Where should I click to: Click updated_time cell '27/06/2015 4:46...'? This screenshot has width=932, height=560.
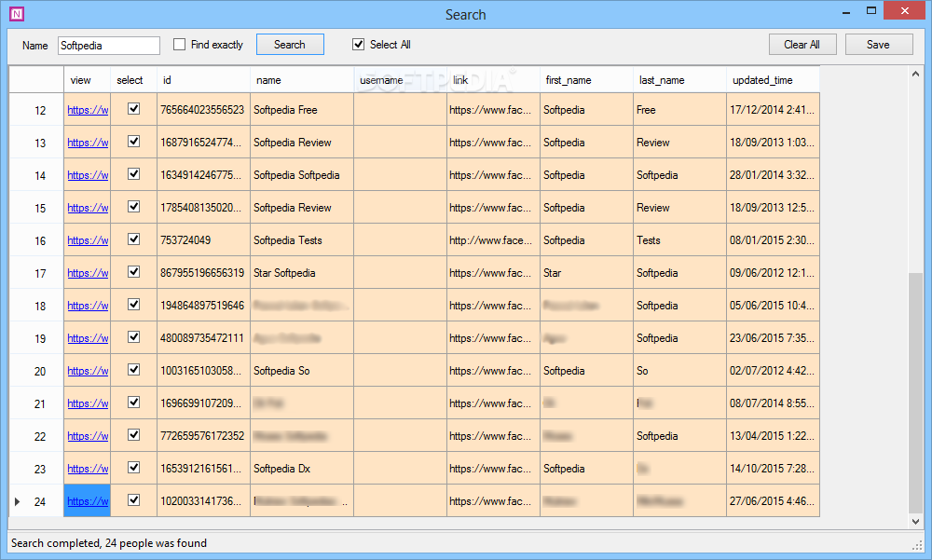coord(773,501)
